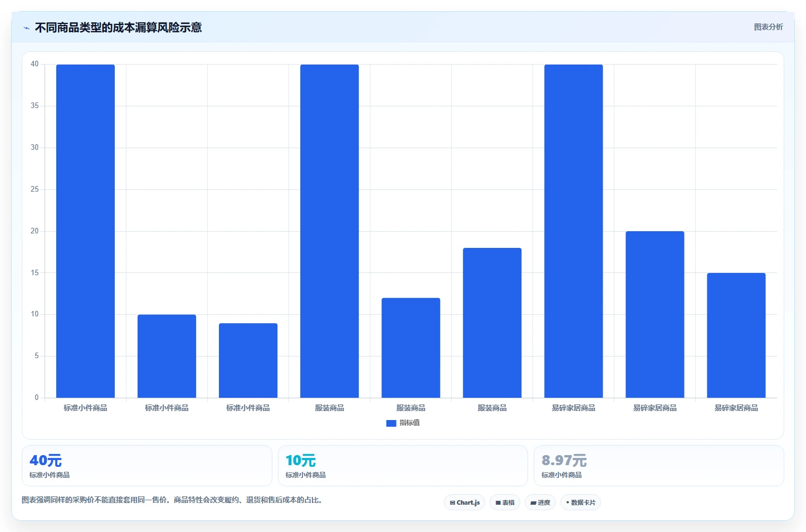Click the 进度 chip

pyautogui.click(x=540, y=502)
